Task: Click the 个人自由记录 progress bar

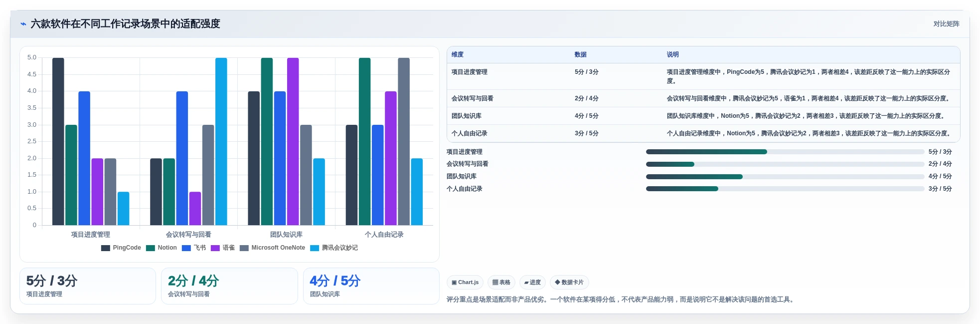Action: click(785, 189)
